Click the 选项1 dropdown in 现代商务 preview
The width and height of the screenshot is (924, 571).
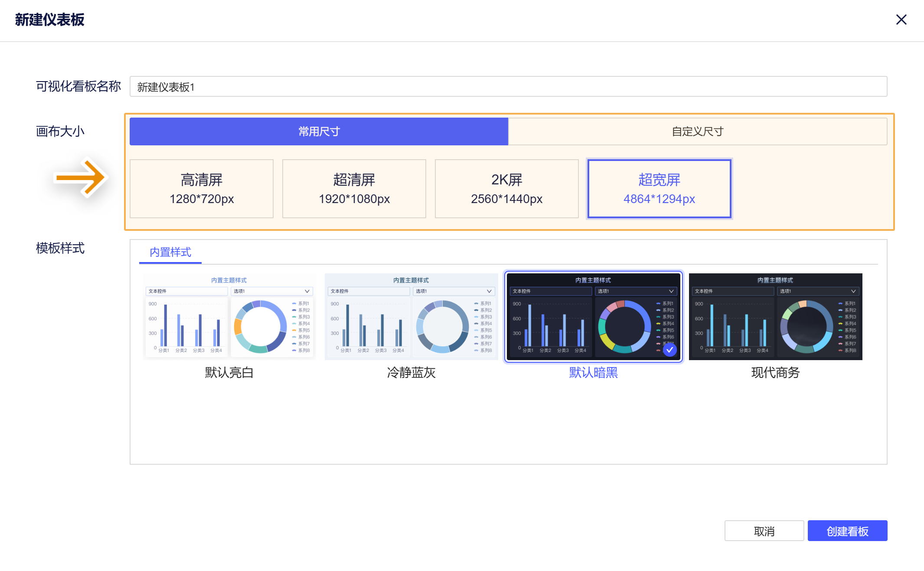tap(818, 291)
